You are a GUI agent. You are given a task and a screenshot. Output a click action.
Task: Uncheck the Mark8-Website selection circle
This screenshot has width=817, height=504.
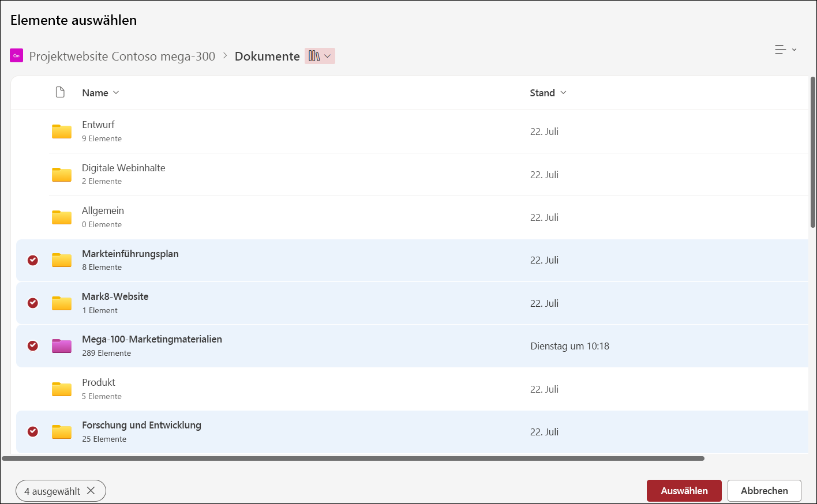(33, 303)
